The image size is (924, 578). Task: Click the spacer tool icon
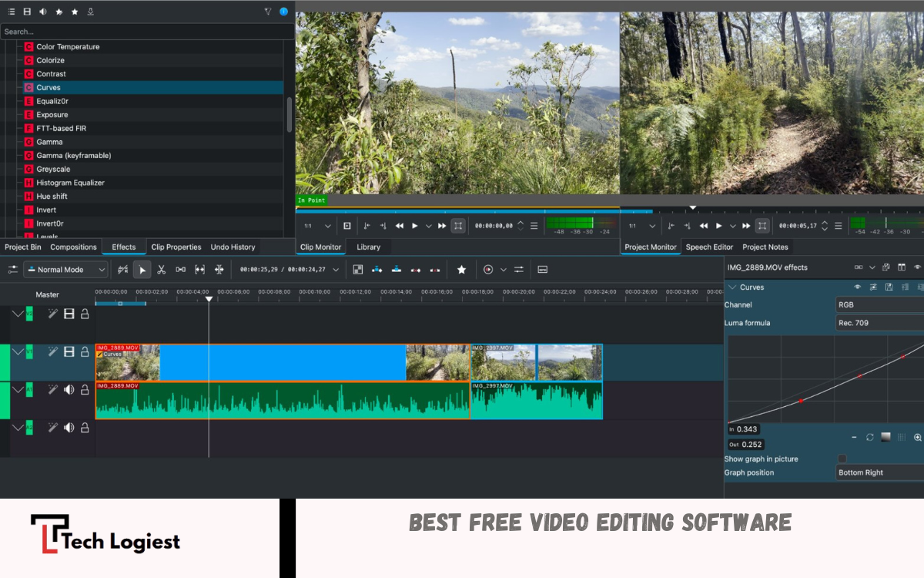click(180, 270)
